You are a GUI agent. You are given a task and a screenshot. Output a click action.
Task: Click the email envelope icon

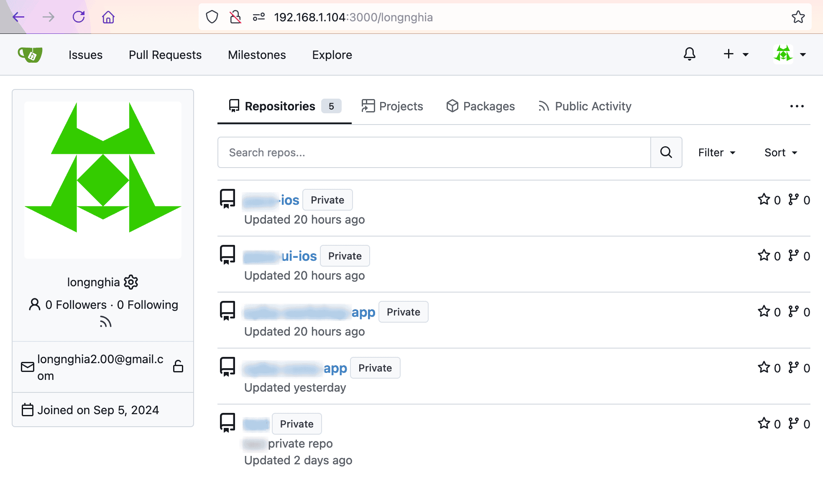28,367
